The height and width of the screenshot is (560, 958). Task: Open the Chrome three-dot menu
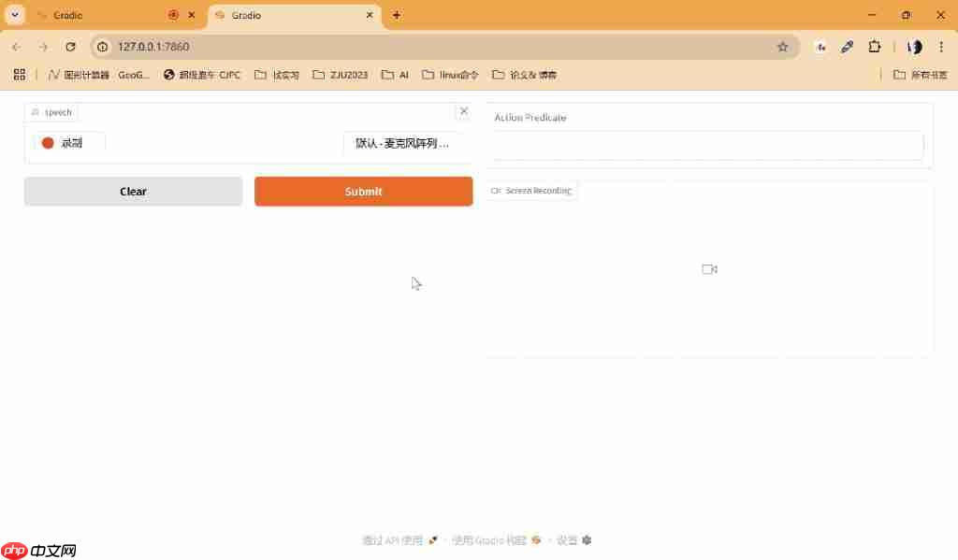(941, 46)
